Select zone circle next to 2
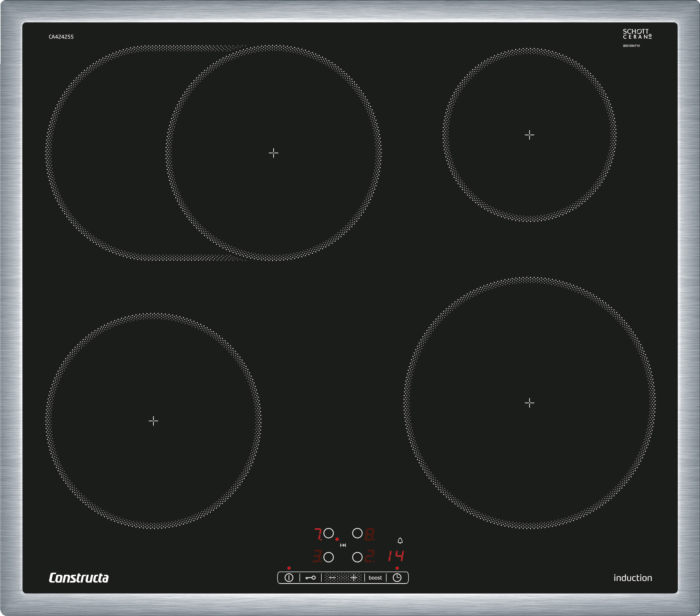 [357, 557]
